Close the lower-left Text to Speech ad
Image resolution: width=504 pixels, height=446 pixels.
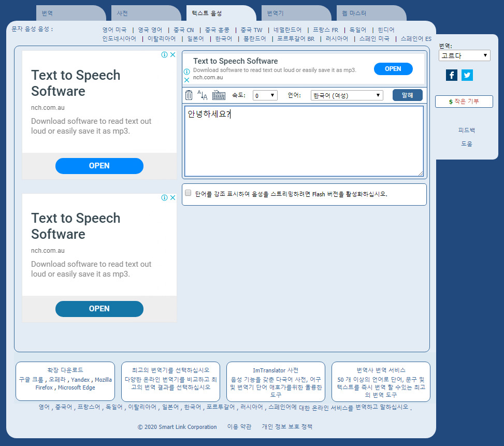pyautogui.click(x=172, y=197)
